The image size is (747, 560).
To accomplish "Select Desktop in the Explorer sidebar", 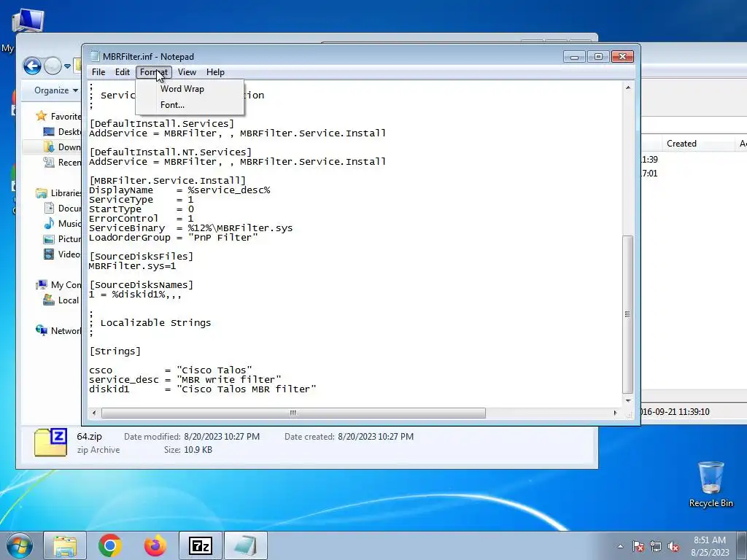I will 62,131.
